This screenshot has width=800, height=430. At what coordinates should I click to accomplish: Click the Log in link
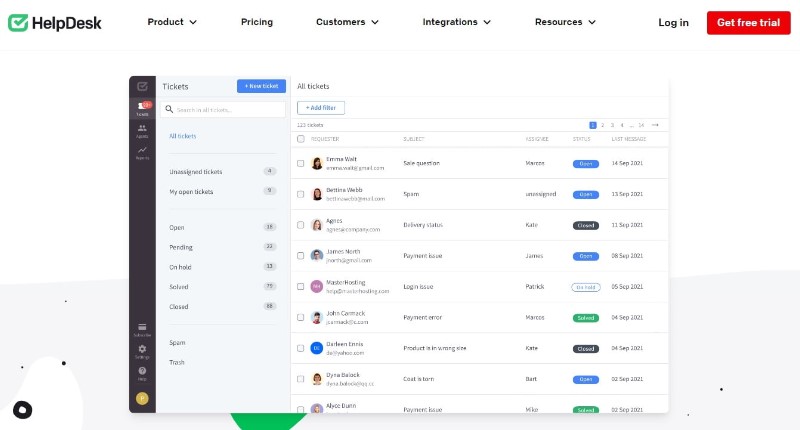(673, 22)
